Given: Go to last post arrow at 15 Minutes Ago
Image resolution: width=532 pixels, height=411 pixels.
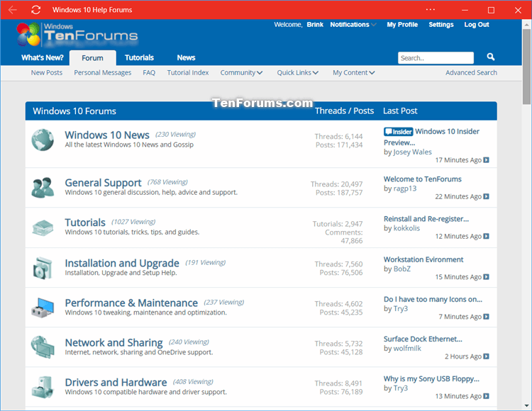Looking at the screenshot, I should [486, 277].
